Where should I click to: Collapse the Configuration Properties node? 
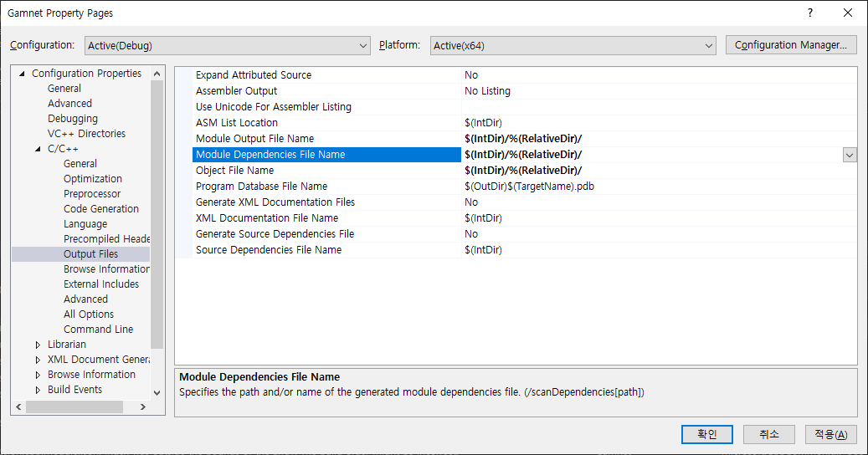22,74
